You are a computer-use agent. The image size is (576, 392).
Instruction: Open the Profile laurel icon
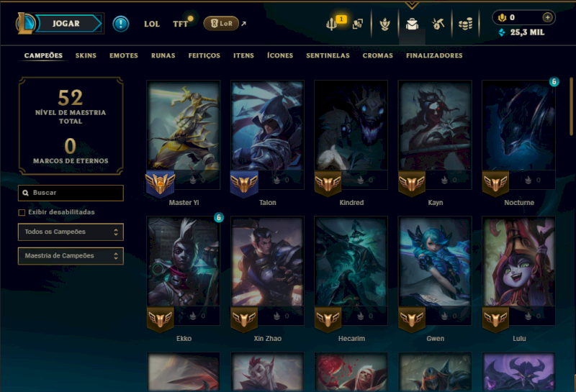coord(384,24)
